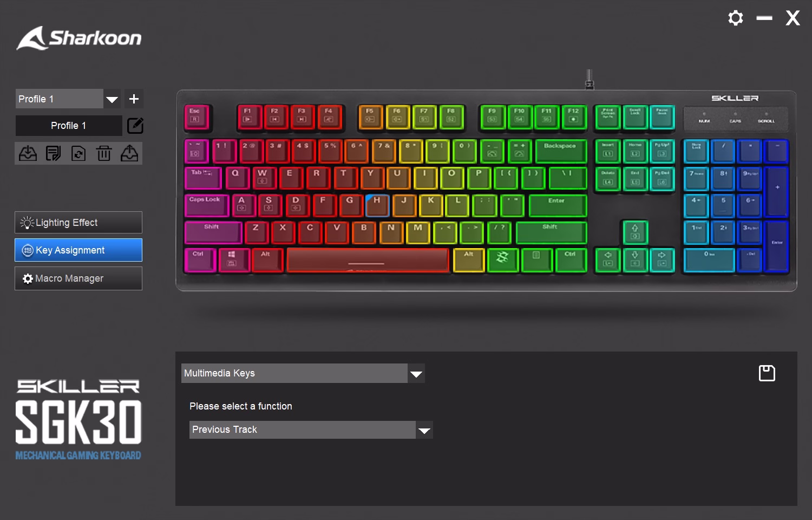Click the copy profile icon
Screen dimensions: 812x520
click(x=53, y=154)
